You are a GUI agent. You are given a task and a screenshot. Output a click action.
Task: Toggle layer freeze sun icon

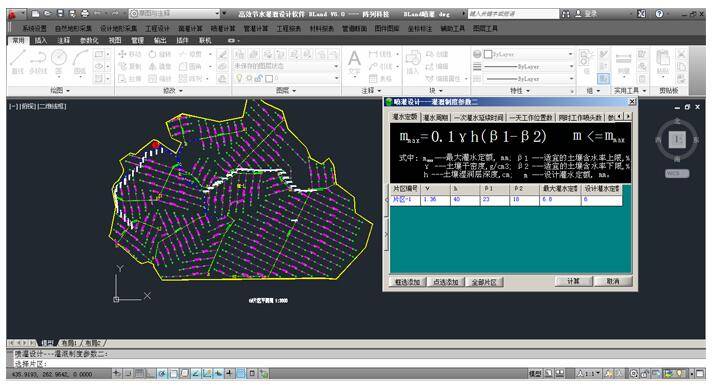click(249, 78)
